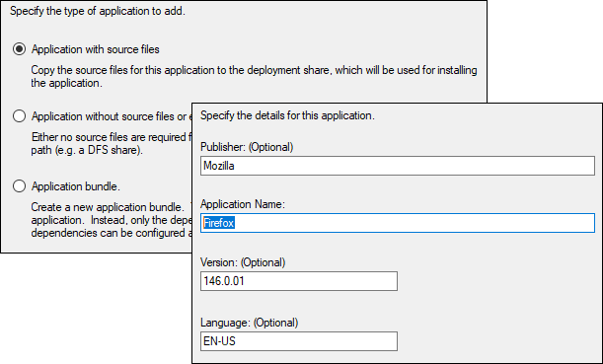
Task: Click the Publisher field containing Mozilla
Action: pyautogui.click(x=398, y=166)
